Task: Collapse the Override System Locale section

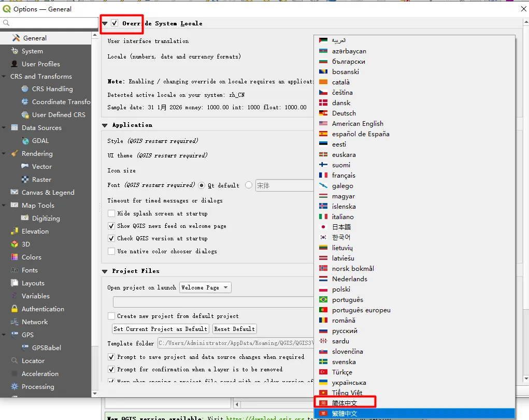Action: pos(105,24)
